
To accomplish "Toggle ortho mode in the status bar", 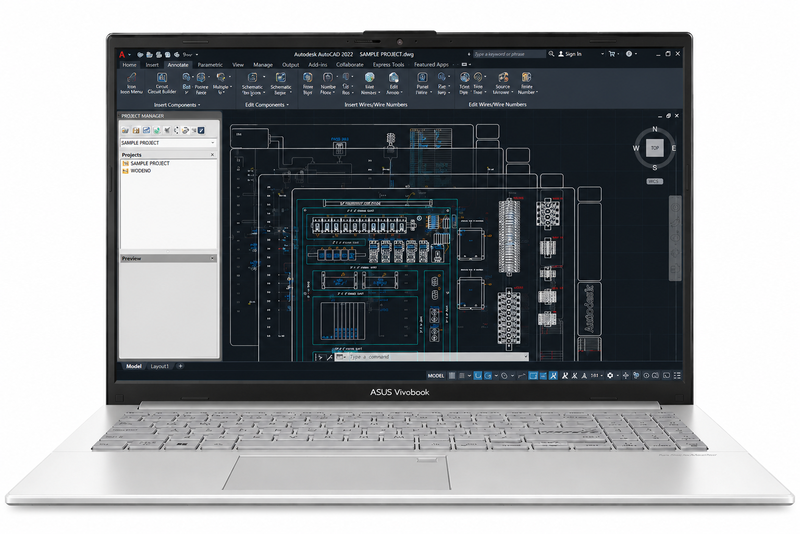I will point(478,375).
